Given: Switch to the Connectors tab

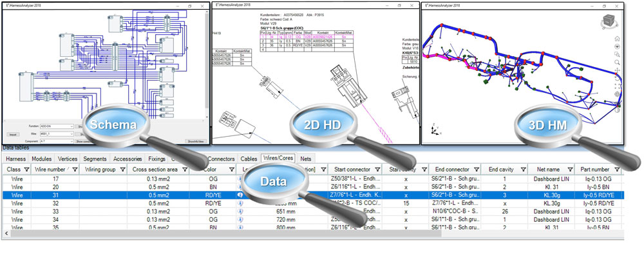Looking at the screenshot, I should tap(222, 159).
